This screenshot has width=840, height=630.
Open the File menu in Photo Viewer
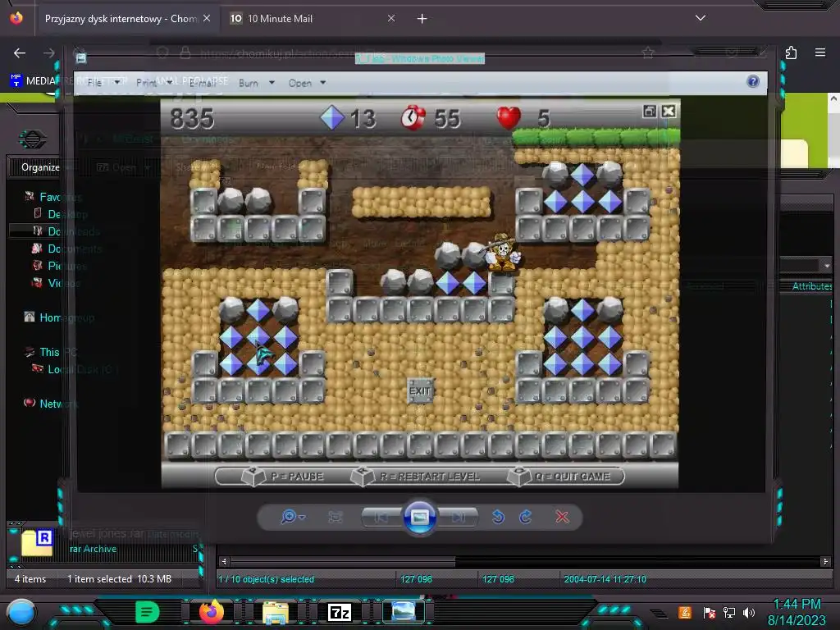click(94, 83)
